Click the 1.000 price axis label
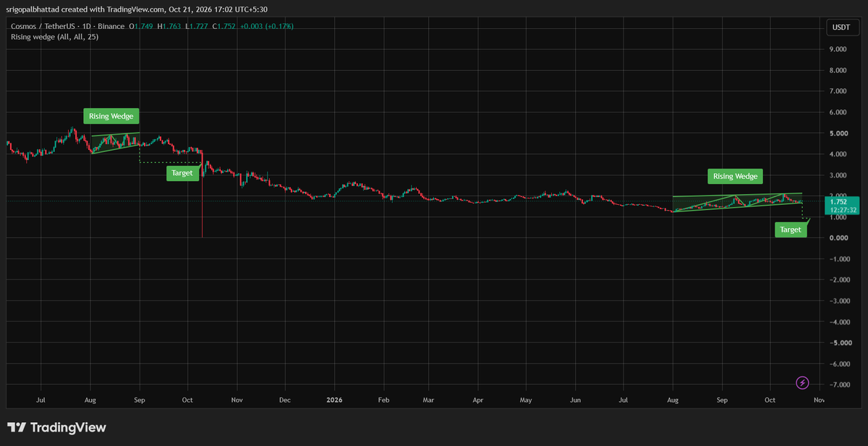The image size is (868, 446). [838, 217]
